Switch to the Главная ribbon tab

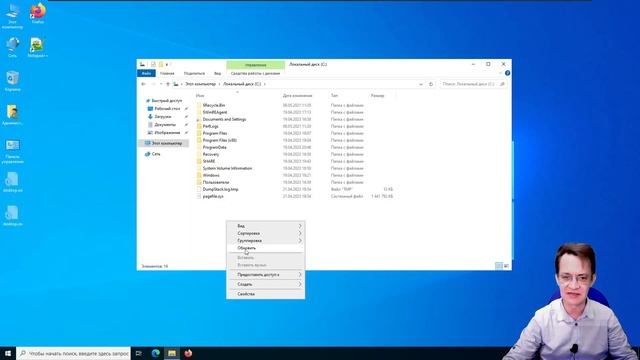[x=167, y=73]
